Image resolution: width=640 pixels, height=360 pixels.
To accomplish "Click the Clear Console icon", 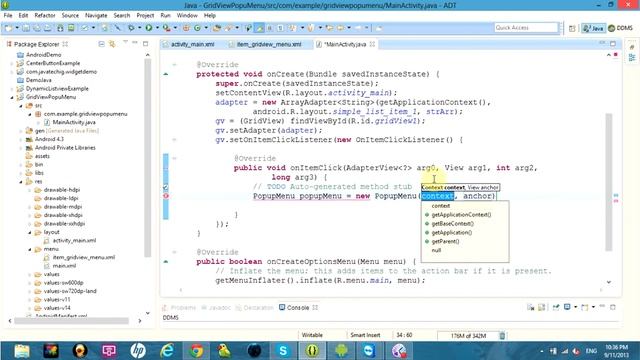I will [x=531, y=307].
